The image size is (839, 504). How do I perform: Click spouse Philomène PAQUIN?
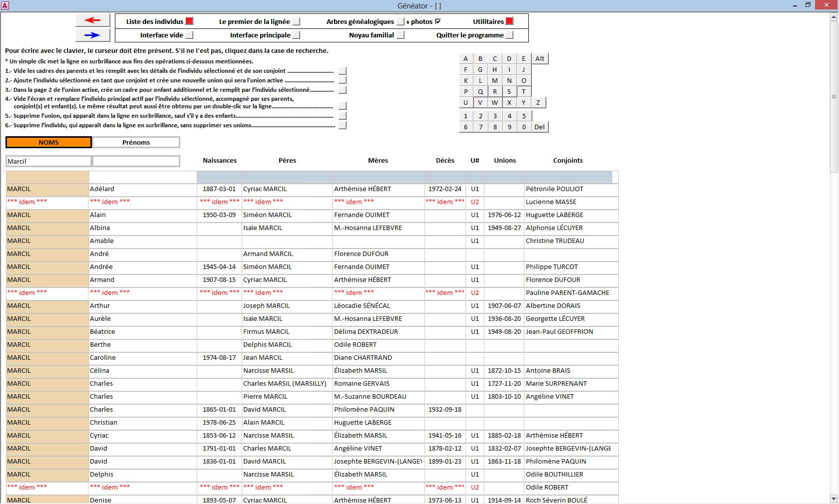click(556, 462)
